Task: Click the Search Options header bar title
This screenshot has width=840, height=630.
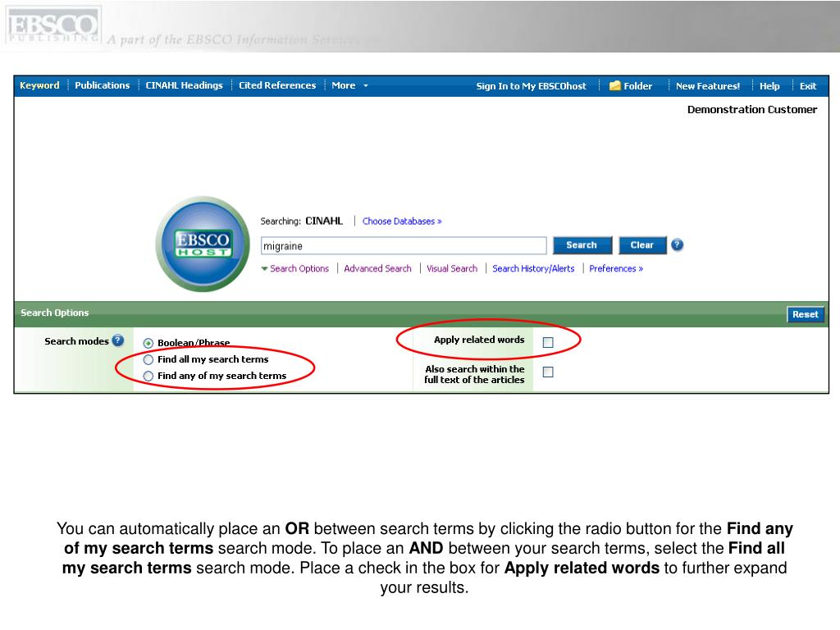Action: point(55,313)
